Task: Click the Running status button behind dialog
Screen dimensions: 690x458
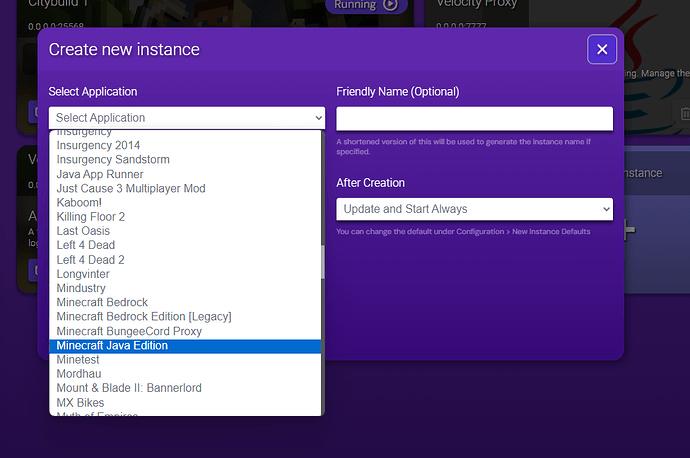Action: (x=366, y=5)
